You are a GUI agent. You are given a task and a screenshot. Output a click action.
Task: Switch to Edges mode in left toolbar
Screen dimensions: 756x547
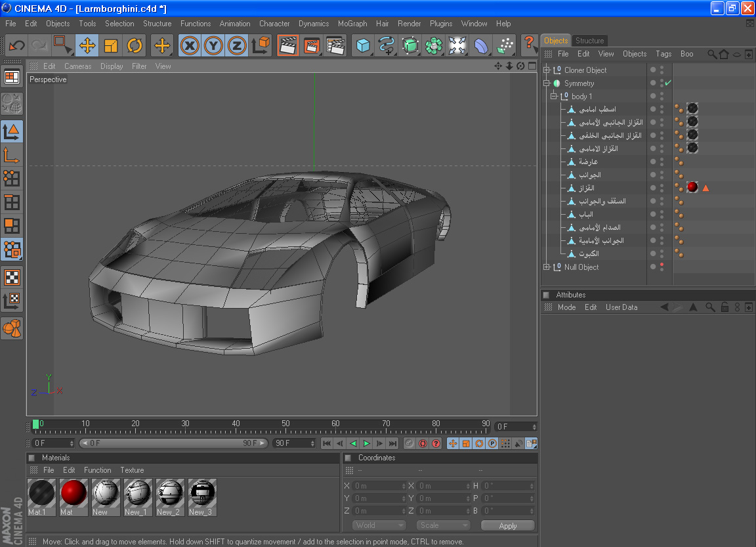tap(12, 202)
